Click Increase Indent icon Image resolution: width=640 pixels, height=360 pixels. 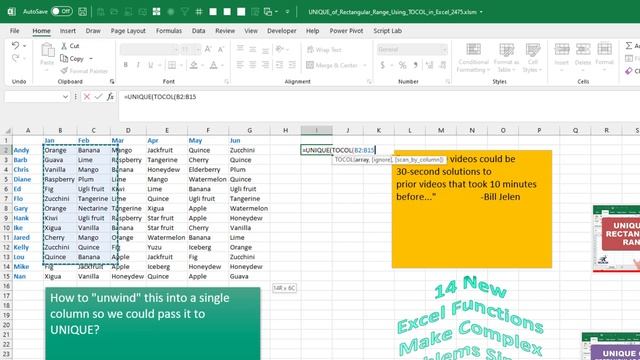point(292,65)
